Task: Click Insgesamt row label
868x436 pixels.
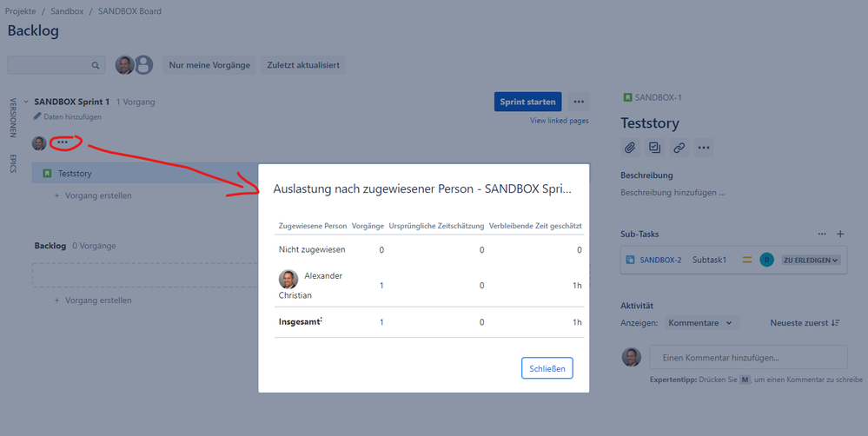Action: pyautogui.click(x=300, y=322)
